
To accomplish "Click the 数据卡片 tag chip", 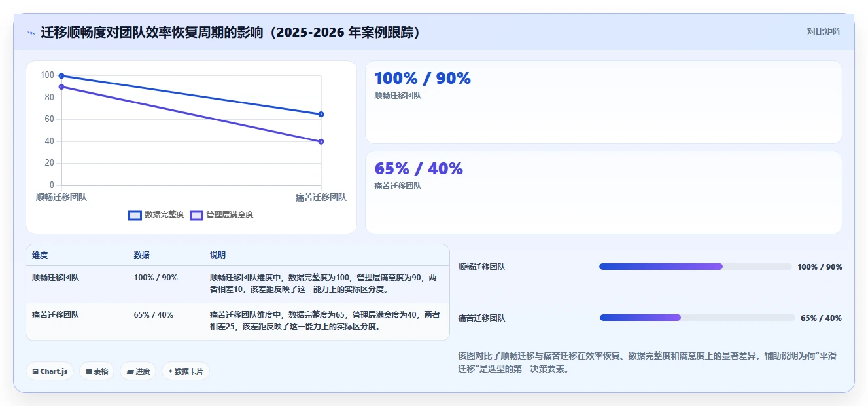I will 186,371.
